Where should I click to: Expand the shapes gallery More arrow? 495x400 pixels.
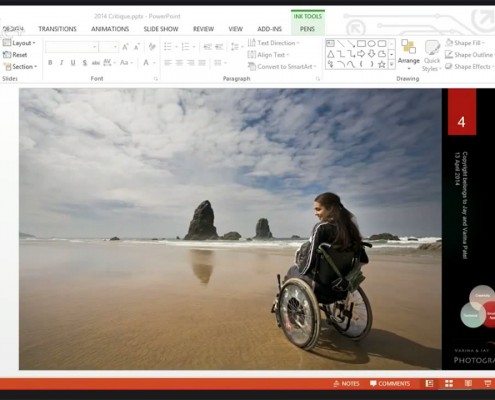392,64
